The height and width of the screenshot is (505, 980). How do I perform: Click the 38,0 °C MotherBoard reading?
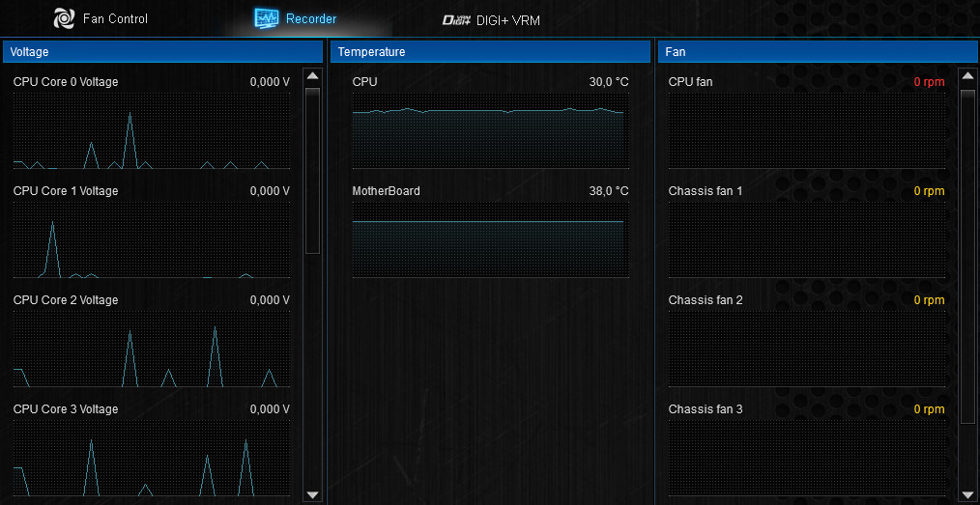609,191
